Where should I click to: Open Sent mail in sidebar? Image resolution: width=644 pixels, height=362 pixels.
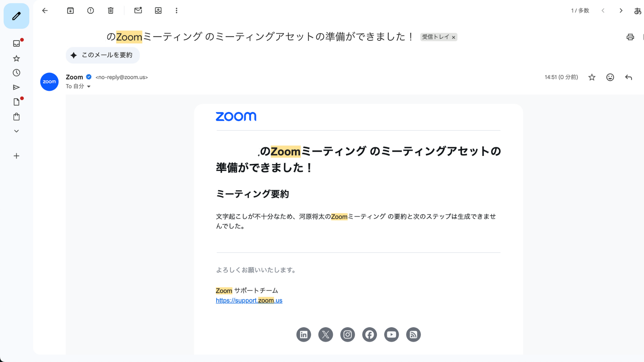click(x=16, y=87)
